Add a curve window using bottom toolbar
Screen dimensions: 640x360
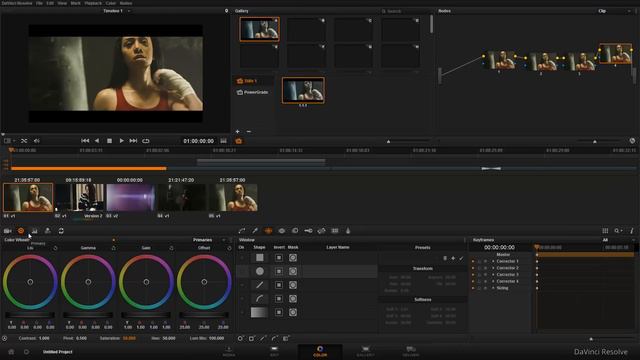tap(275, 338)
